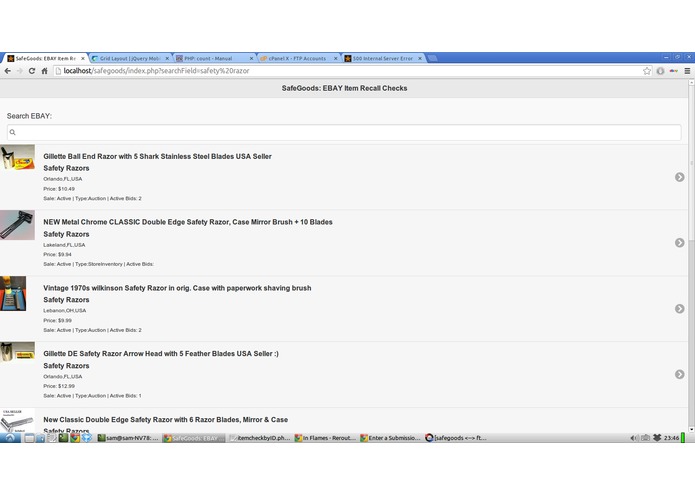Close the Grid Layout jQuery Mobile tab
Image resolution: width=695 pixels, height=494 pixels.
(x=167, y=58)
